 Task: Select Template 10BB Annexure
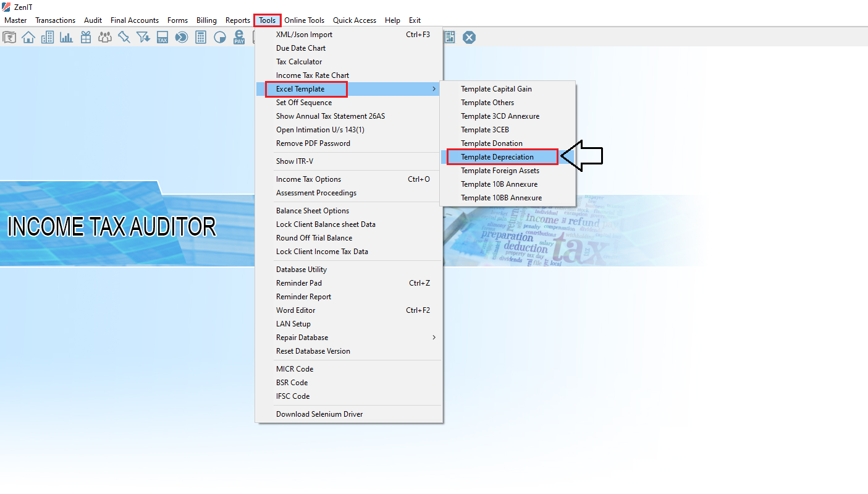pos(508,198)
